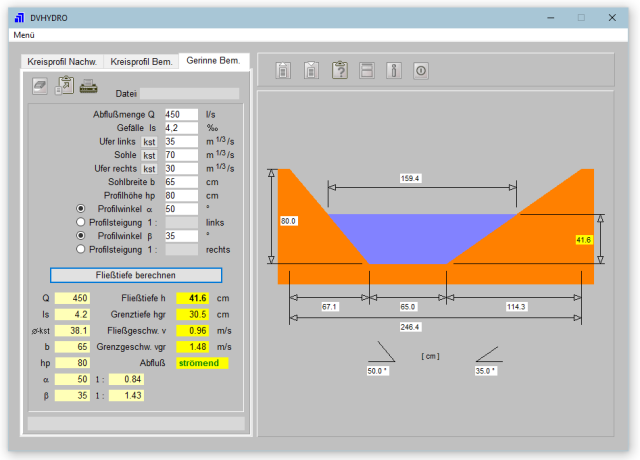Select the Profilwinkel α radio button

[x=81, y=209]
